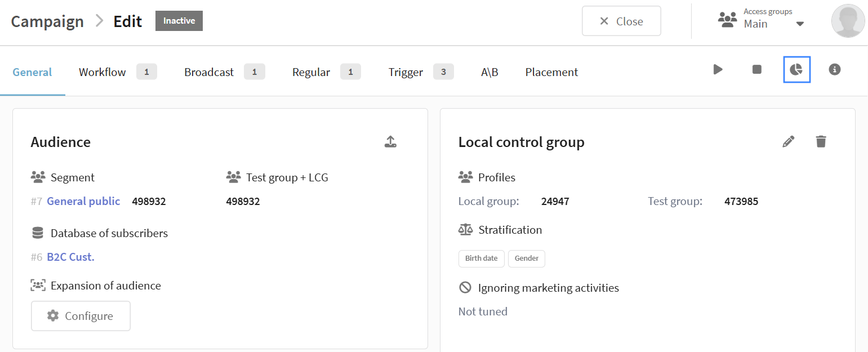The height and width of the screenshot is (352, 868).
Task: Click the campaign info icon
Action: pos(835,70)
